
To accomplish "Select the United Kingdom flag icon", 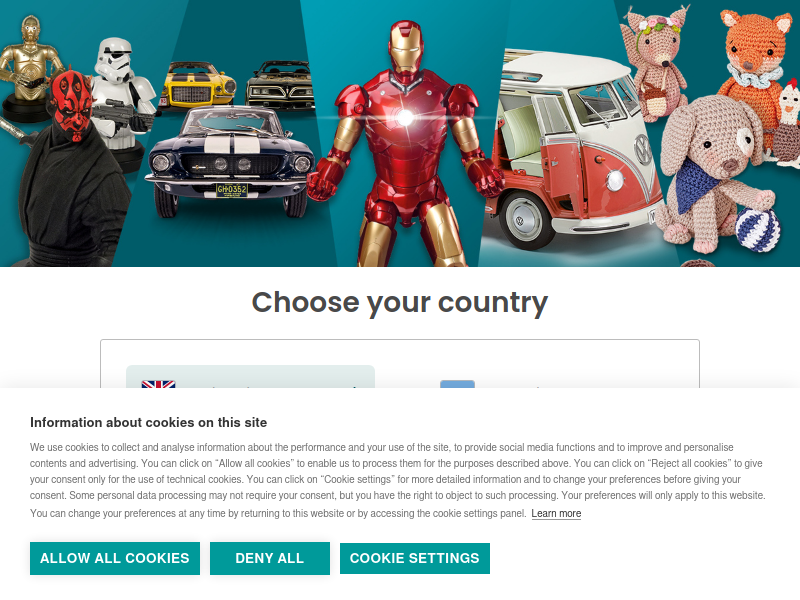I will click(158, 384).
